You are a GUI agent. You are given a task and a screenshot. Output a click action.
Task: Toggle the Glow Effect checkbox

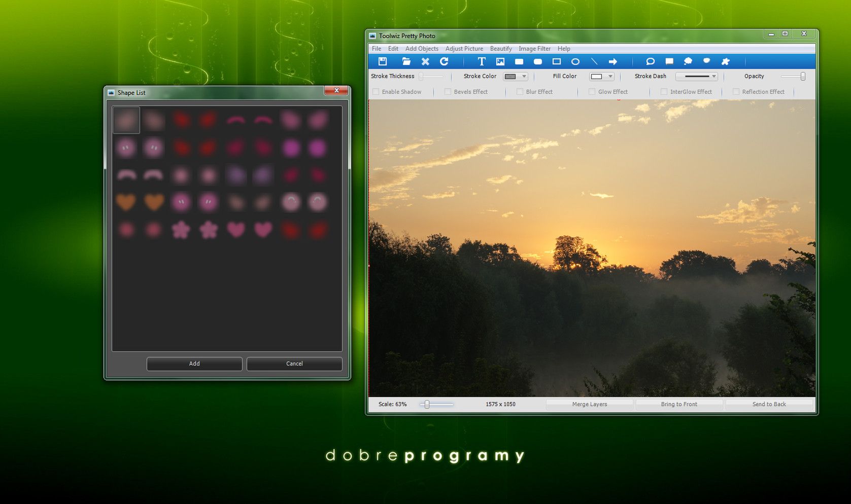coord(592,92)
